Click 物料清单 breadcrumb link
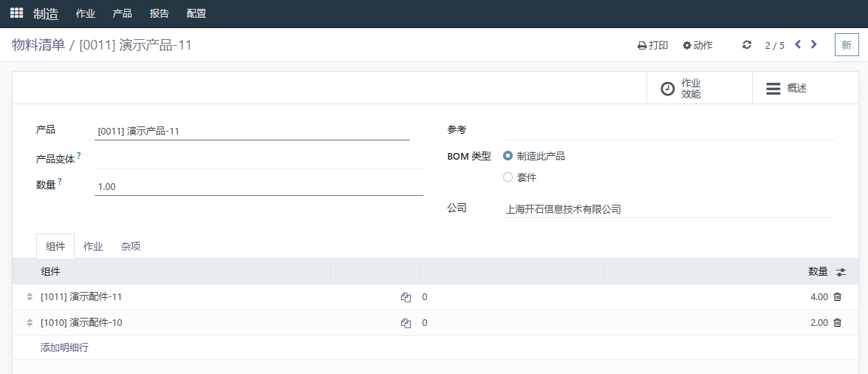The height and width of the screenshot is (374, 868). tap(38, 45)
